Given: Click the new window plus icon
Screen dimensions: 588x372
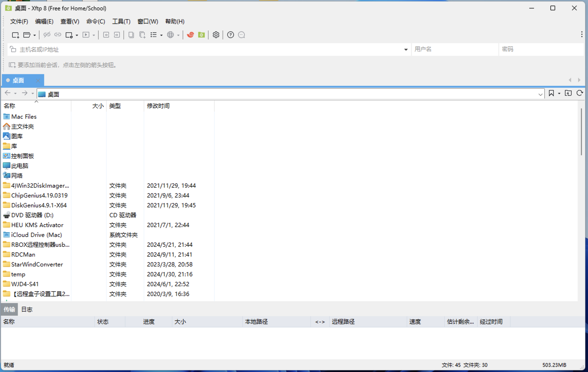Looking at the screenshot, I should [x=142, y=35].
